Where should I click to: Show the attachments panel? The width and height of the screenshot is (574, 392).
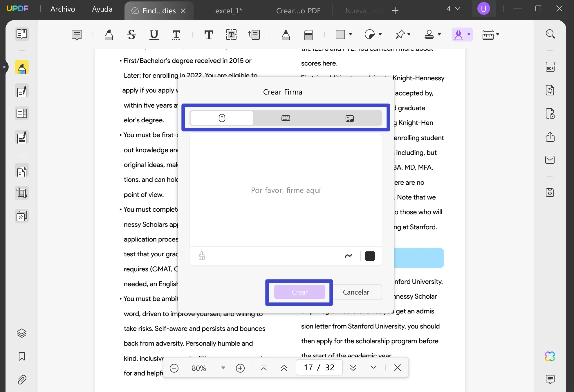[x=22, y=380]
